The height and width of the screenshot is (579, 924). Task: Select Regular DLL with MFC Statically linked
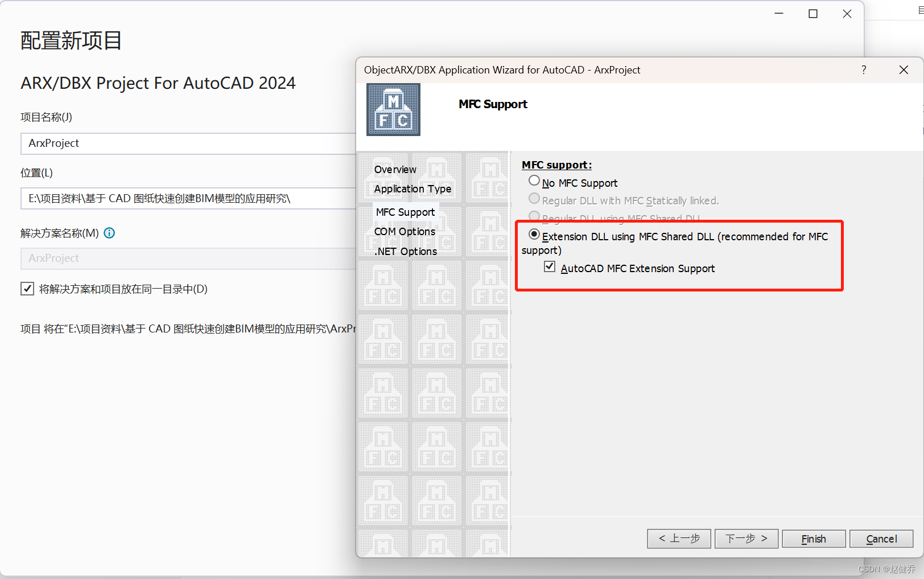[534, 198]
